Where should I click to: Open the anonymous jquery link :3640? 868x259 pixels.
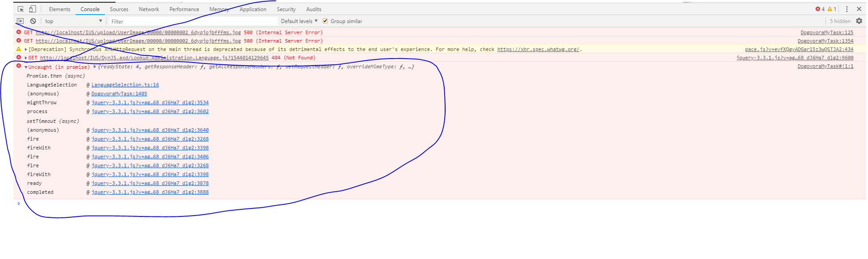[150, 130]
